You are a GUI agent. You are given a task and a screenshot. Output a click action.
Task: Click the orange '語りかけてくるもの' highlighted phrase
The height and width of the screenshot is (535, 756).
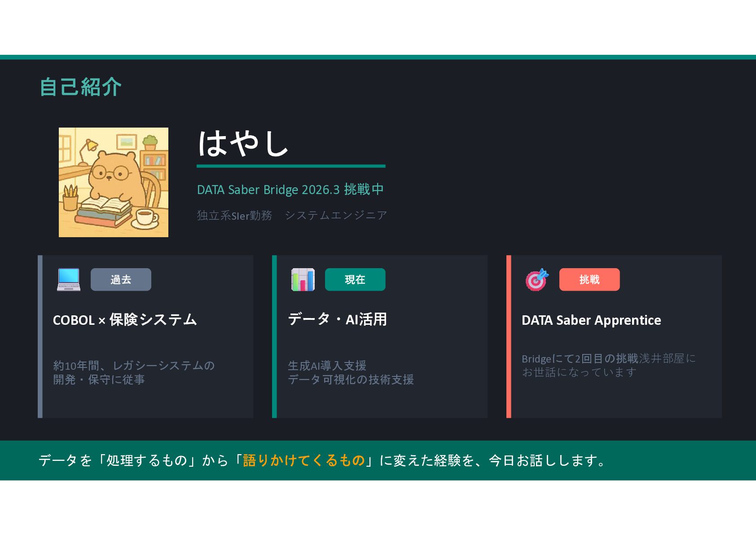click(x=304, y=460)
